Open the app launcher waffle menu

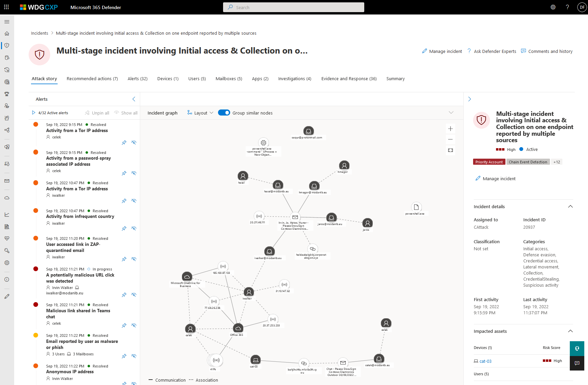pyautogui.click(x=6, y=7)
